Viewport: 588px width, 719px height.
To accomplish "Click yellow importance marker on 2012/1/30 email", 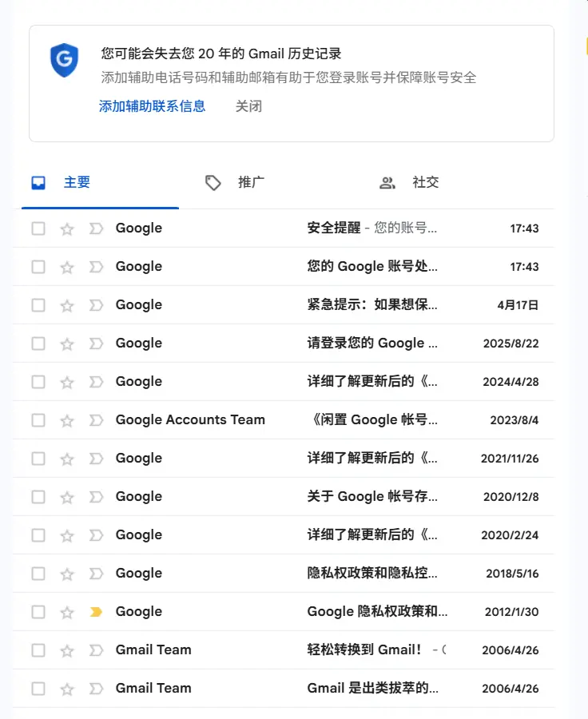I will pos(96,612).
